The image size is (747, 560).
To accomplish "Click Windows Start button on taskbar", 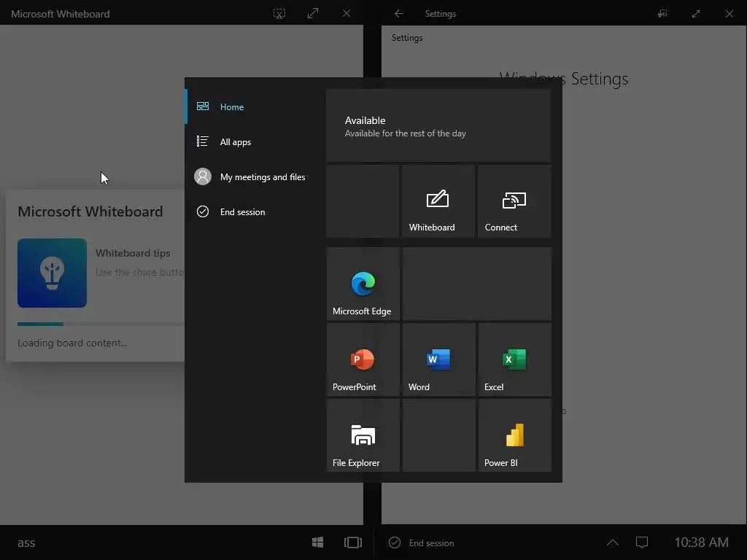I will pos(318,542).
